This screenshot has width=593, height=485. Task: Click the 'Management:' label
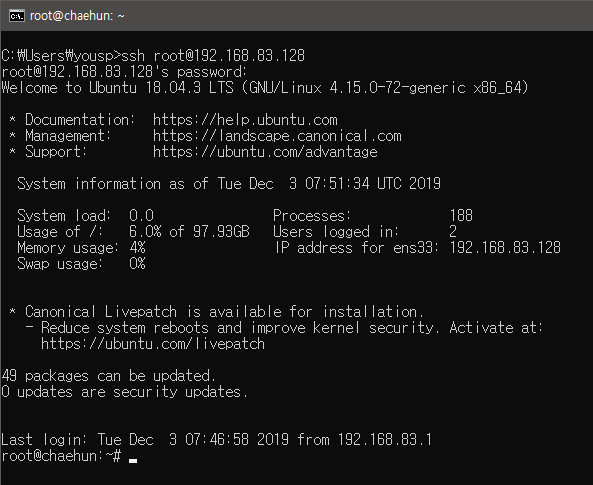(68, 136)
